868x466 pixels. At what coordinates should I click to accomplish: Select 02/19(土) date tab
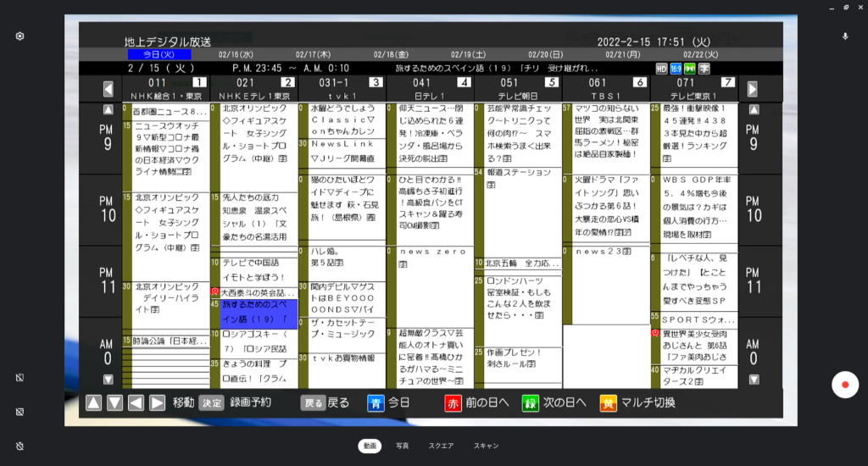tap(468, 54)
